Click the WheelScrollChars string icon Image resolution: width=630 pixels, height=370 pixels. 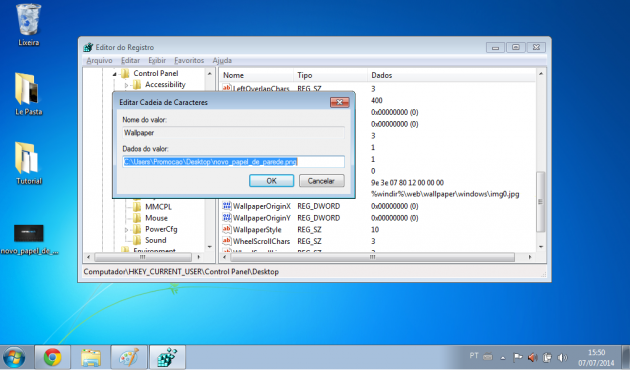227,241
